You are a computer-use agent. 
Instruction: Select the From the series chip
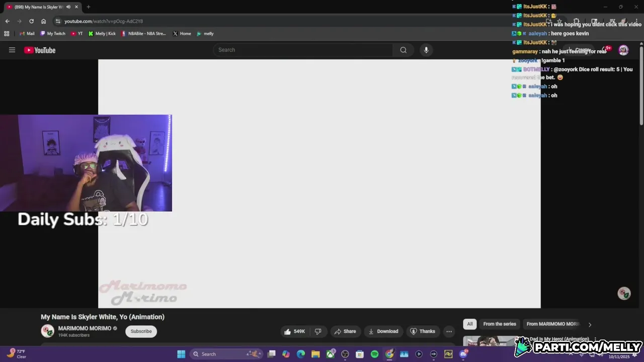(500, 324)
